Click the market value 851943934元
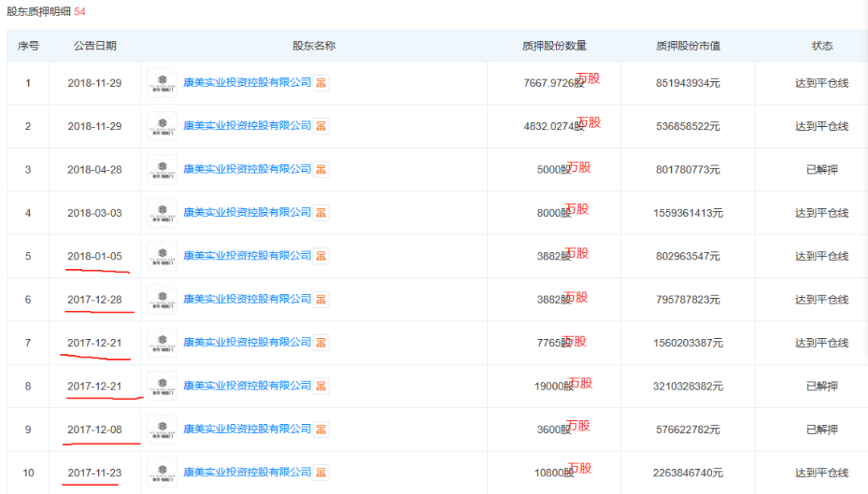Screen dimensions: 868x494 click(688, 83)
